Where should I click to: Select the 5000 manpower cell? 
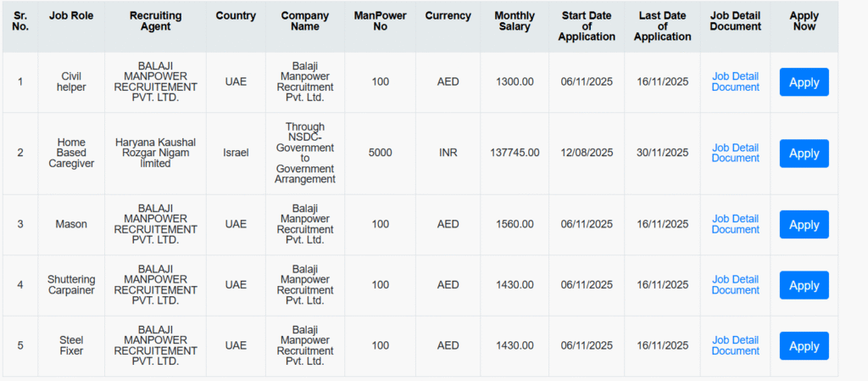tap(381, 153)
